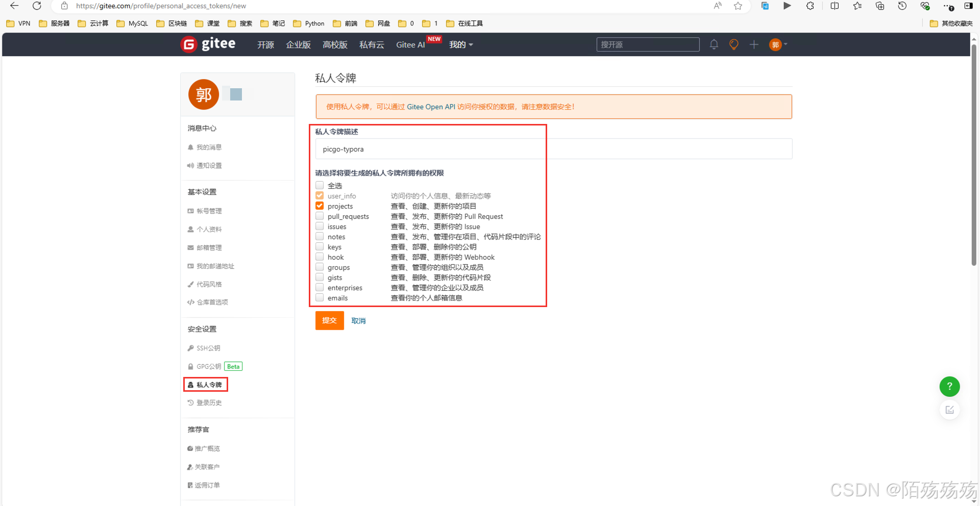980x506 pixels.
Task: Open 通知设置 in sidebar
Action: click(205, 166)
